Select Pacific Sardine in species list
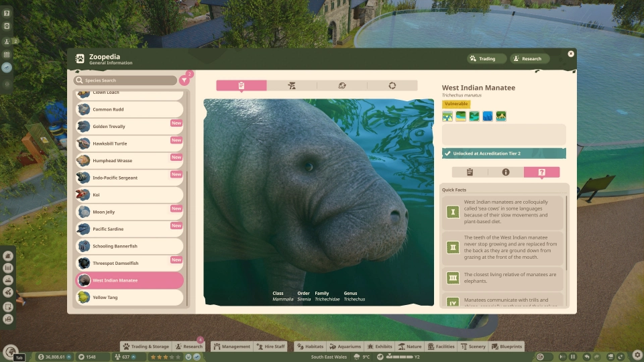The height and width of the screenshot is (362, 644). tap(129, 229)
